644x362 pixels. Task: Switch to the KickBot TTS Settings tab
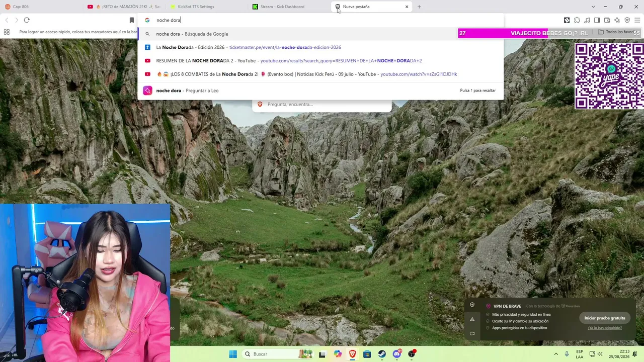pos(207,7)
